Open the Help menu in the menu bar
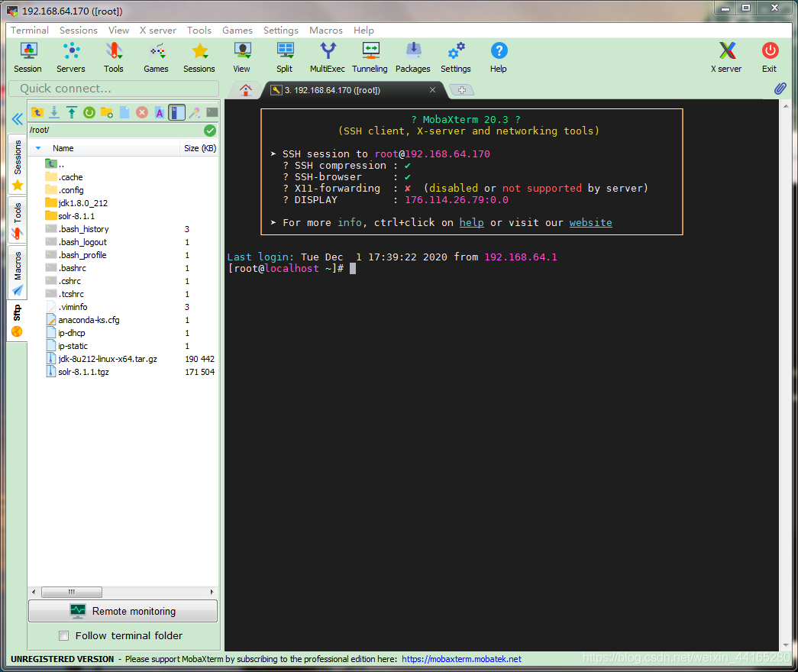Screen dimensions: 798x672 click(364, 31)
